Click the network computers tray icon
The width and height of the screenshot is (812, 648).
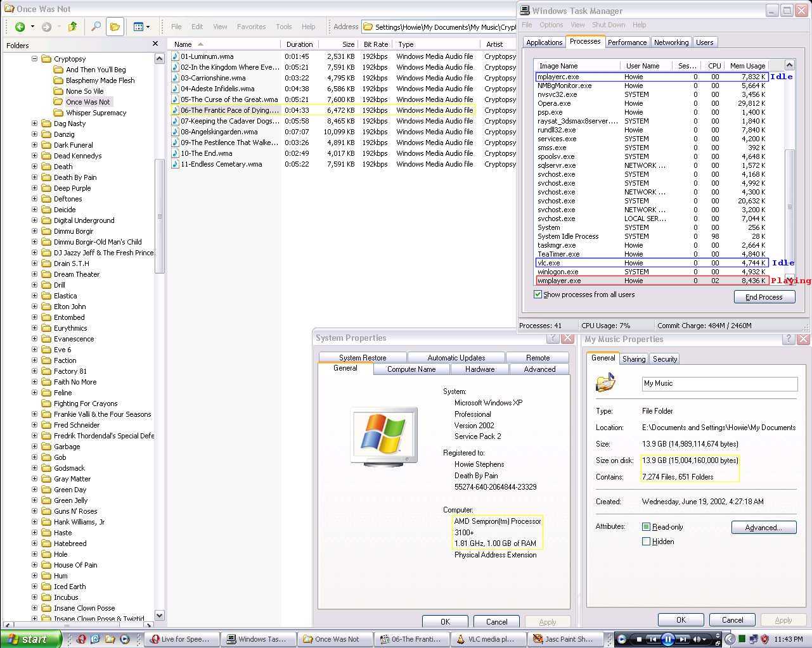tap(754, 639)
